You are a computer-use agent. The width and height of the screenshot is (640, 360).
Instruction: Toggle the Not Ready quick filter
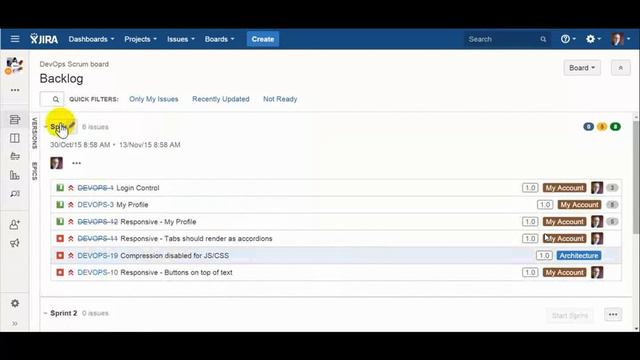(x=280, y=99)
